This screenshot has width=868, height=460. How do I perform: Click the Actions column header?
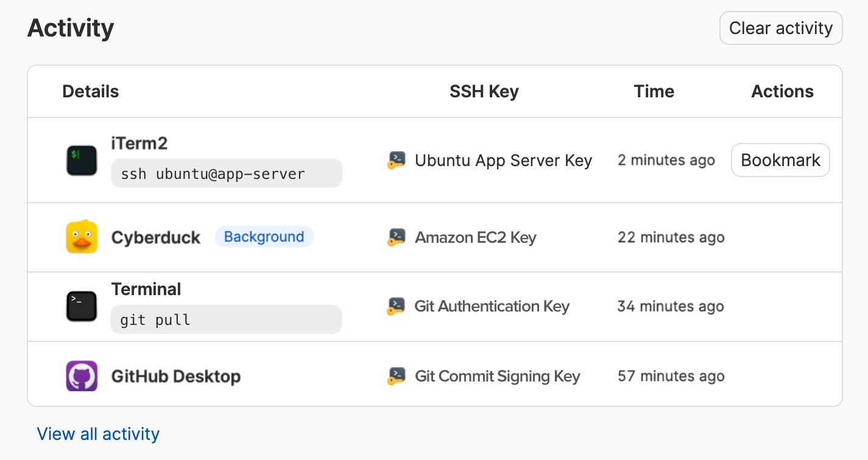(x=783, y=91)
